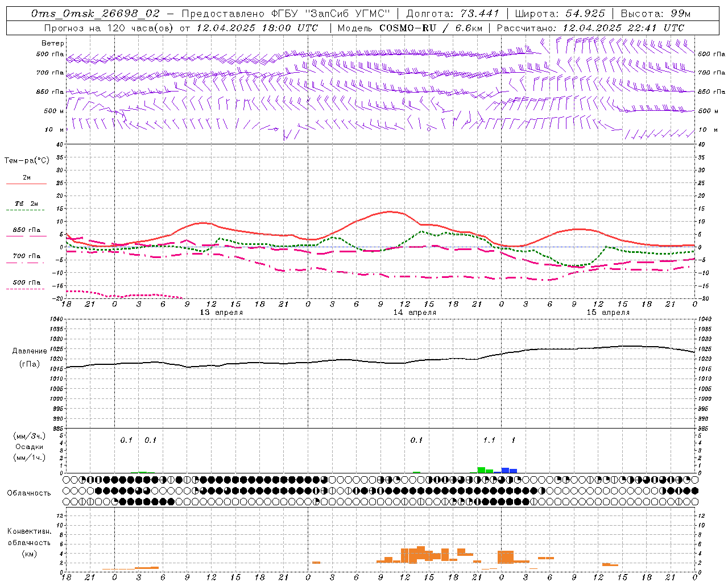The width and height of the screenshot is (728, 582).
Task: Click the Осадки panel label
Action: (29, 447)
